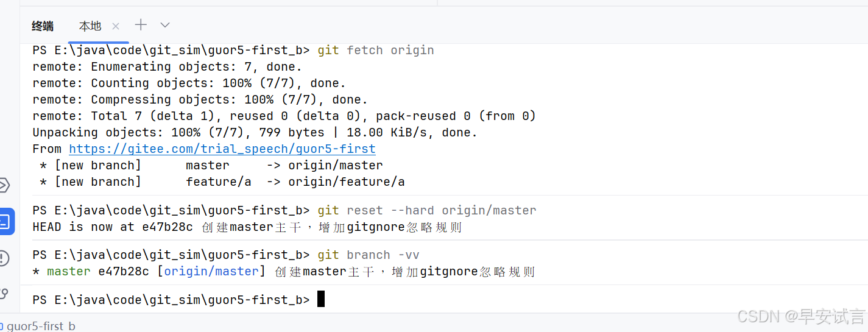This screenshot has height=332, width=868.
Task: Open the Services tool window icon above Terminal
Action: [x=4, y=185]
